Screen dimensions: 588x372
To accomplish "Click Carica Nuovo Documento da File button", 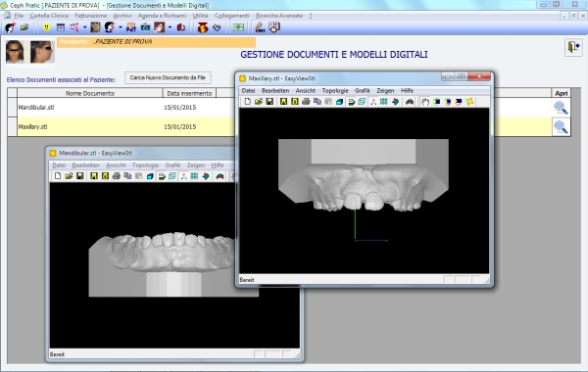I will point(168,77).
